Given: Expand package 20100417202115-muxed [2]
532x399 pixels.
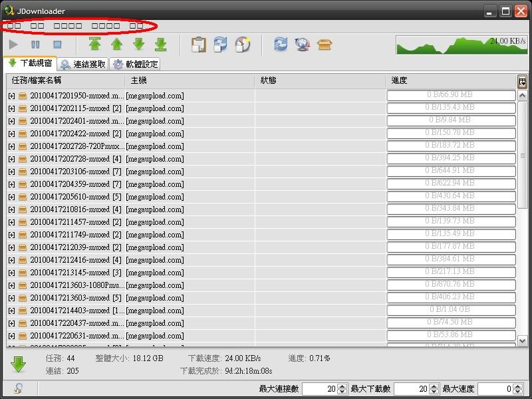Looking at the screenshot, I should point(11,108).
